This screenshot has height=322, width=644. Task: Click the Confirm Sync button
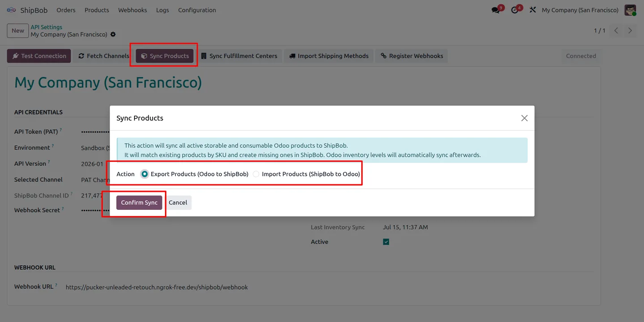pyautogui.click(x=139, y=203)
